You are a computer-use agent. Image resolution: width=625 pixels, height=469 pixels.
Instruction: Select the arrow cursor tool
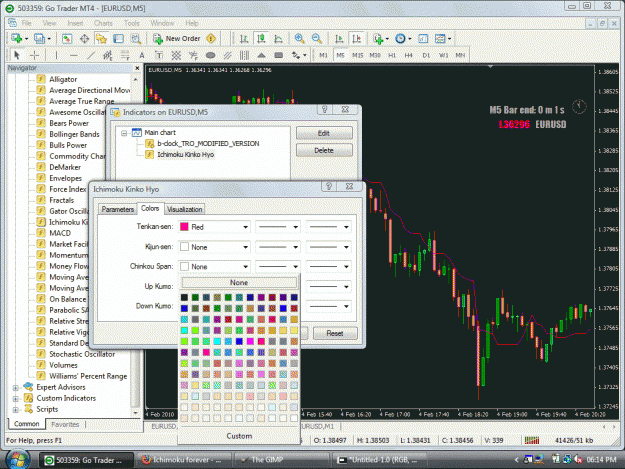pos(17,55)
